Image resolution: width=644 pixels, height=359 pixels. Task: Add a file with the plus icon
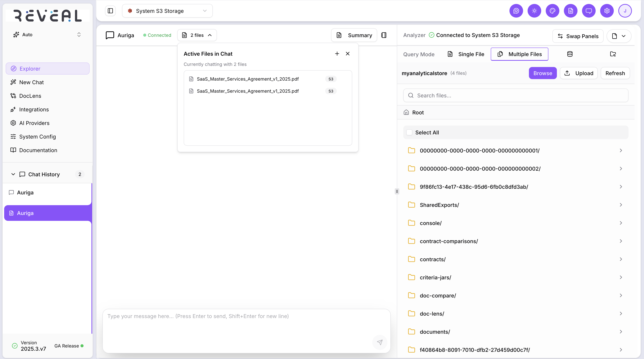[x=337, y=54]
